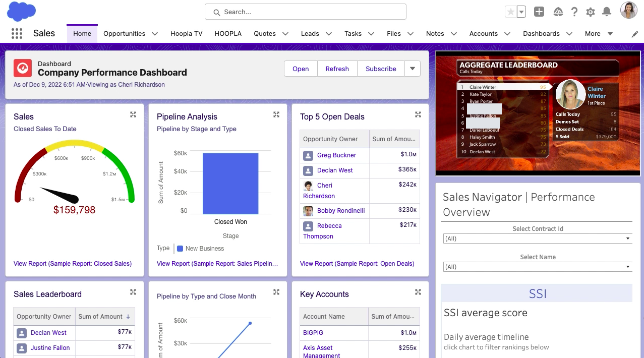
Task: Open the Trailhead guidance icon
Action: tap(558, 12)
